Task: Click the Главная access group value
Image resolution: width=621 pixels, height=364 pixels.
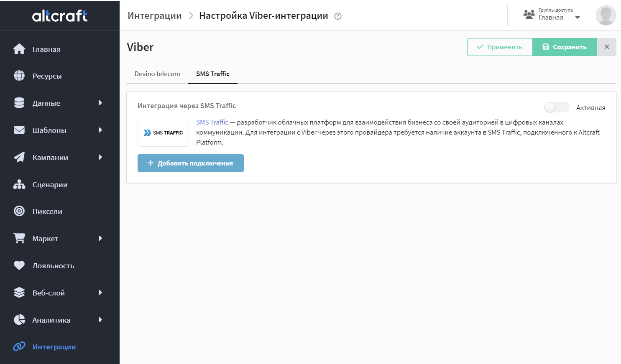Action: (551, 18)
